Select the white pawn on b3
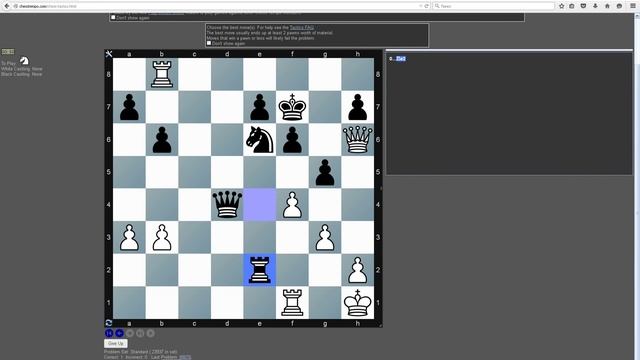Screen dimensions: 640x360 [x=162, y=238]
